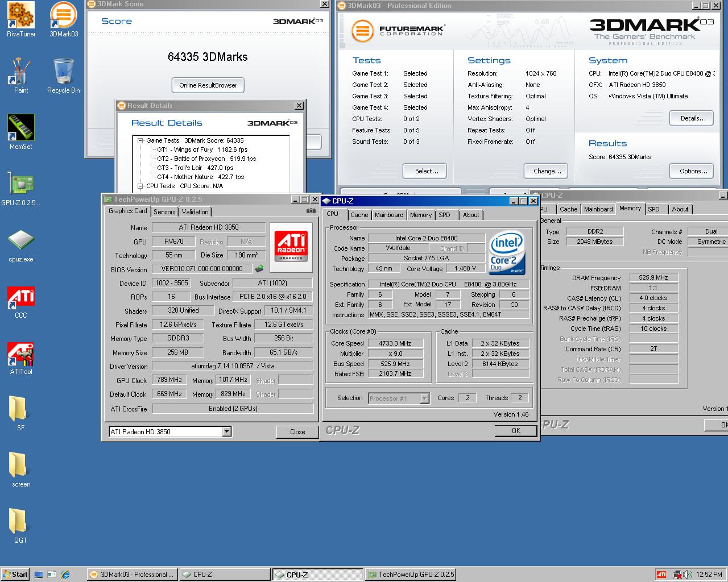This screenshot has width=728, height=582.
Task: Open Internet Explorer from quick launch
Action: (65, 575)
